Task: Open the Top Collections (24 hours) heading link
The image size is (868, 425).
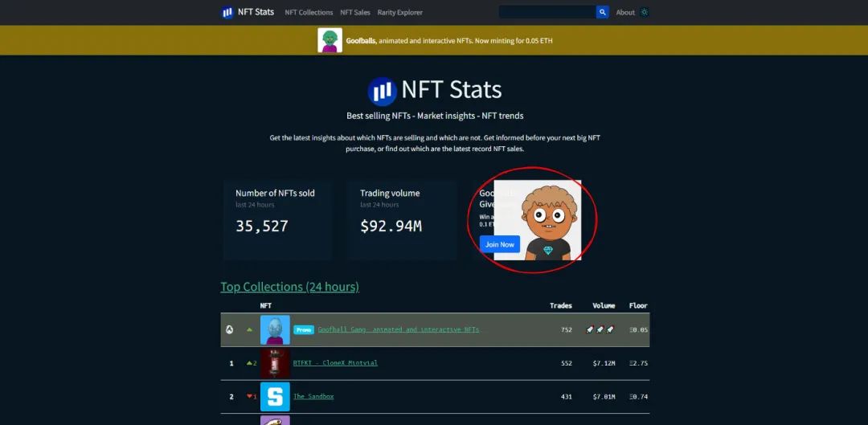Action: pos(289,287)
